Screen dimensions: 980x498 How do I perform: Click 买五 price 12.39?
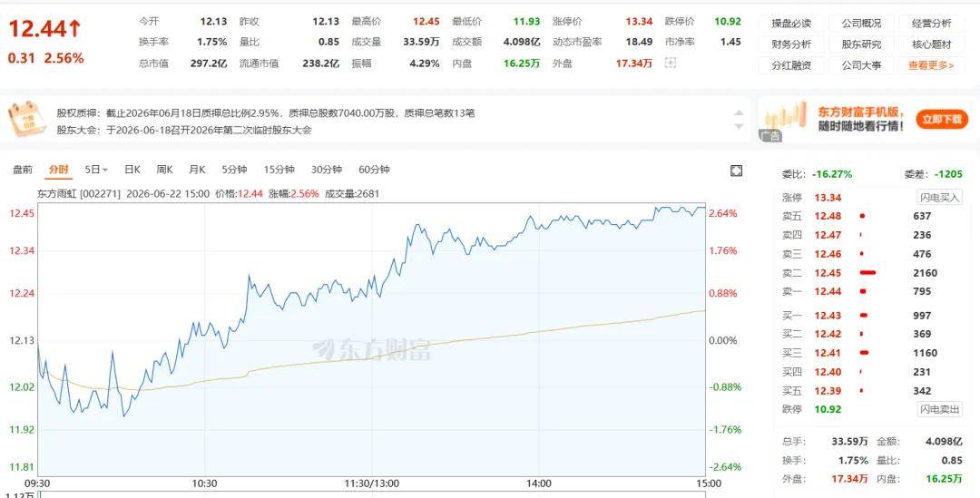(828, 391)
